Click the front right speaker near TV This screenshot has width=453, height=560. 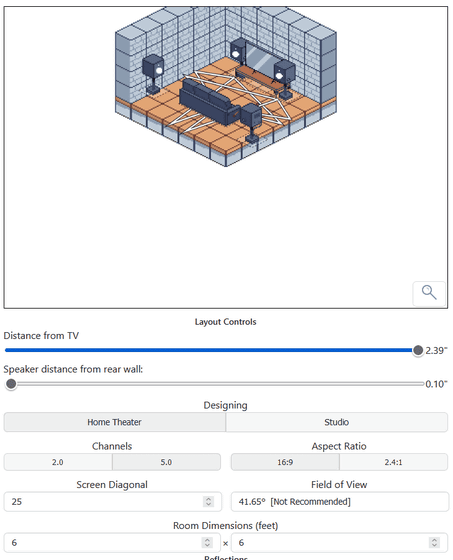[285, 79]
